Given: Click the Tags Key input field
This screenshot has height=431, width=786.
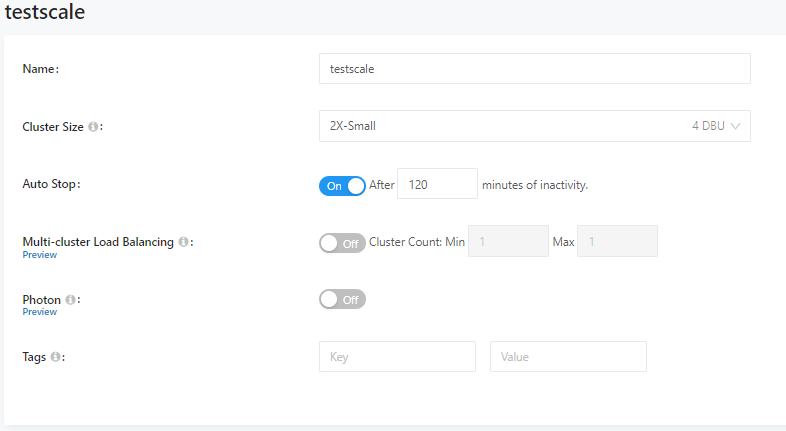Looking at the screenshot, I should (x=398, y=356).
